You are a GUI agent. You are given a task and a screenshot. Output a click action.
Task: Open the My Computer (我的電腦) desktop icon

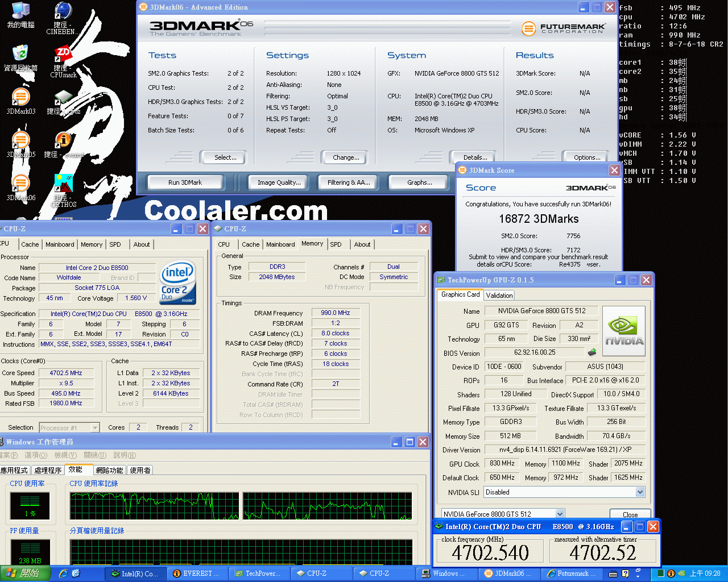pos(20,15)
